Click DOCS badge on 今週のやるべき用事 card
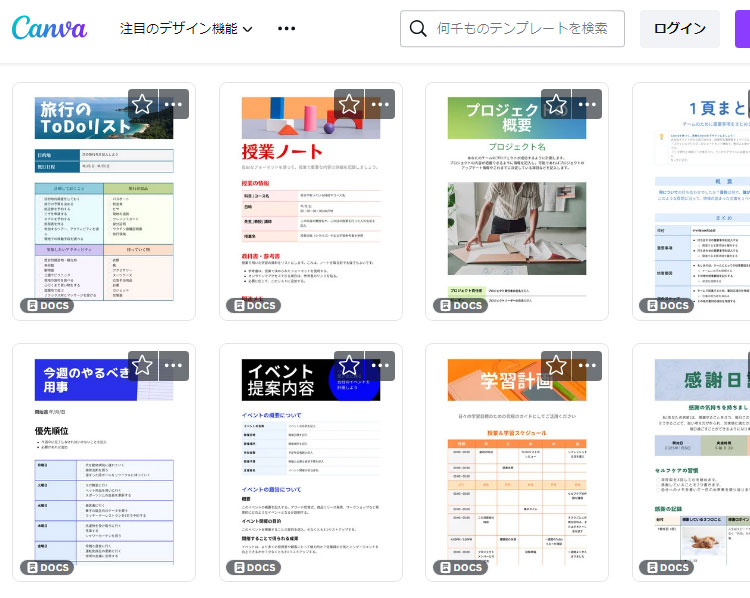Screen dimensions: 750x598 [47, 567]
